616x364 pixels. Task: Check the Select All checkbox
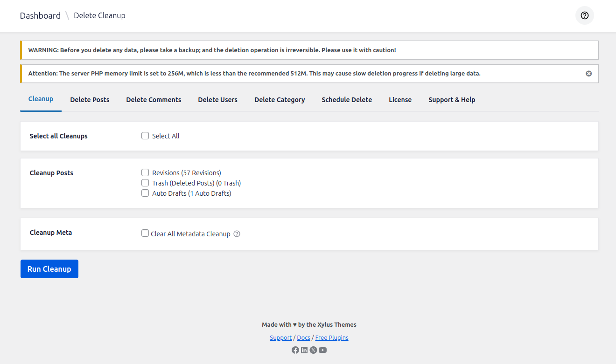(x=145, y=136)
